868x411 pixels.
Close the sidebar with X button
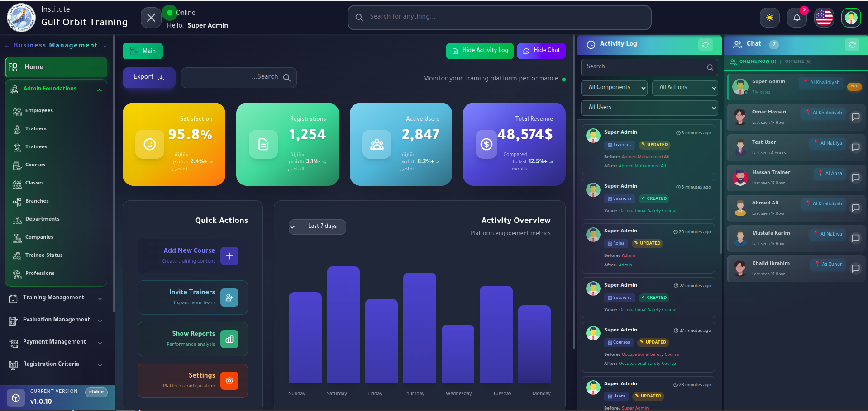click(x=151, y=18)
